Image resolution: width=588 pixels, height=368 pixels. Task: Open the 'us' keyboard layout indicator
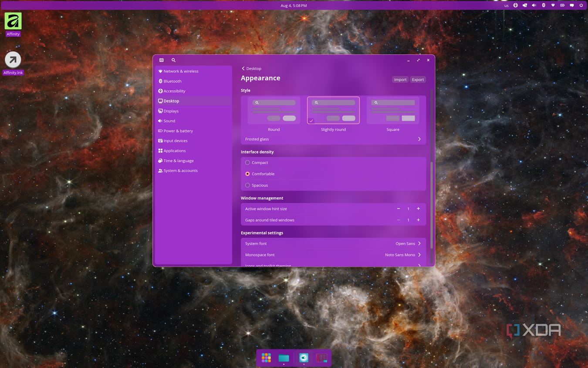point(506,6)
